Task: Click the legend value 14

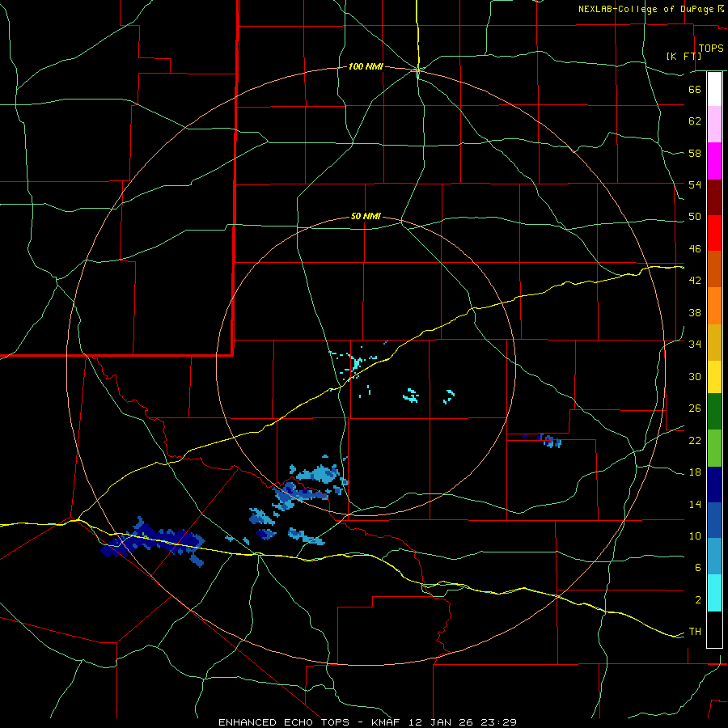Action: click(x=695, y=504)
